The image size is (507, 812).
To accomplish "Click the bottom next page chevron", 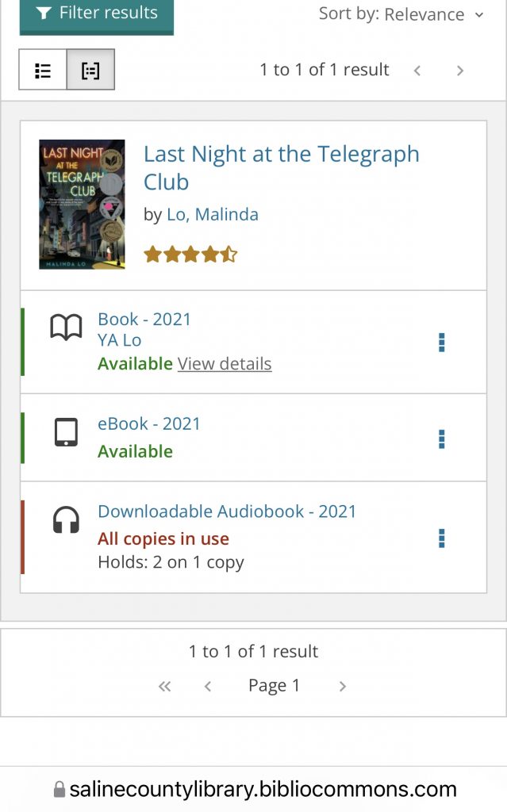I will [x=343, y=686].
